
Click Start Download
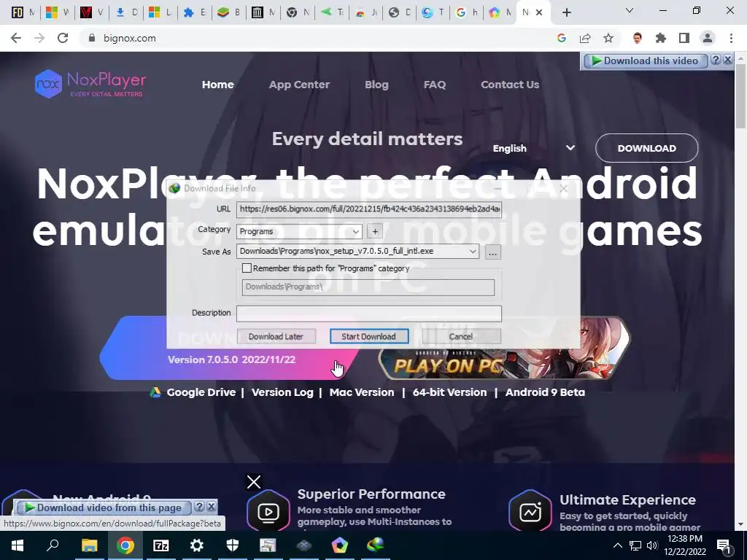click(x=368, y=336)
